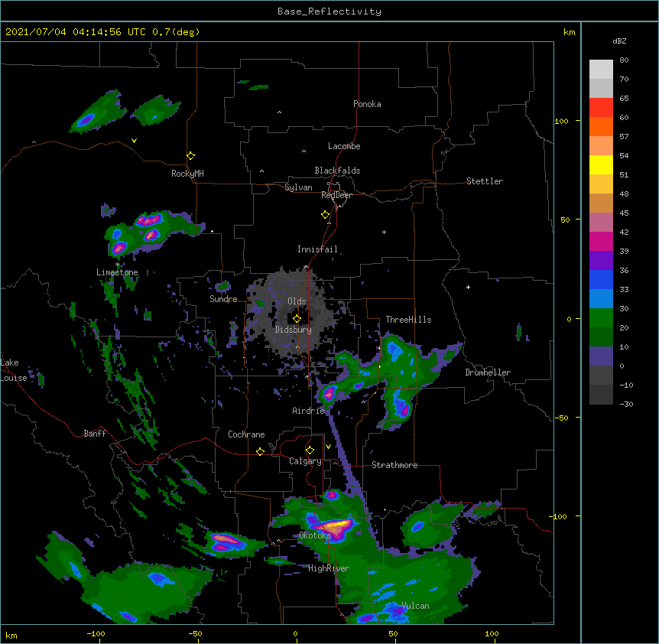Click the Olds label near radar center

click(x=297, y=301)
